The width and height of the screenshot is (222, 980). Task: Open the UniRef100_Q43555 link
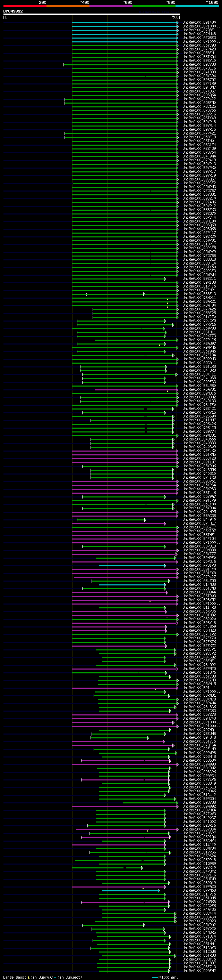click(x=199, y=439)
